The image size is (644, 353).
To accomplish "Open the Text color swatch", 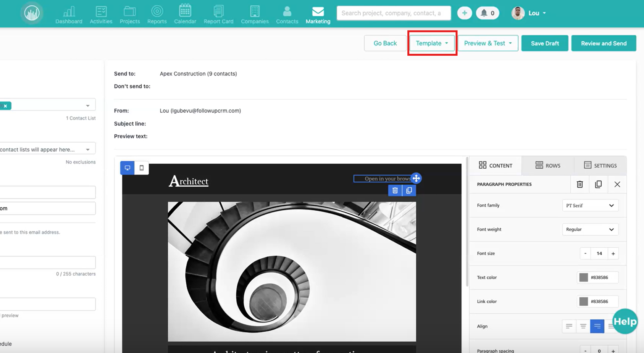I will coord(583,277).
